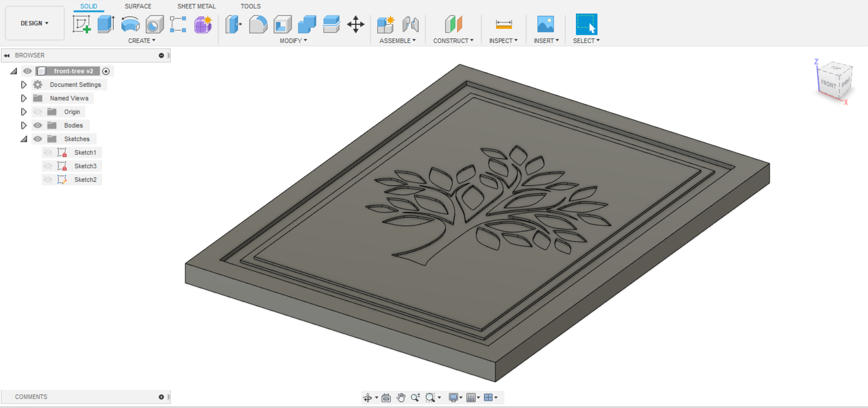Image resolution: width=868 pixels, height=408 pixels.
Task: Open the DESIGN workspace dropdown
Action: coord(34,23)
